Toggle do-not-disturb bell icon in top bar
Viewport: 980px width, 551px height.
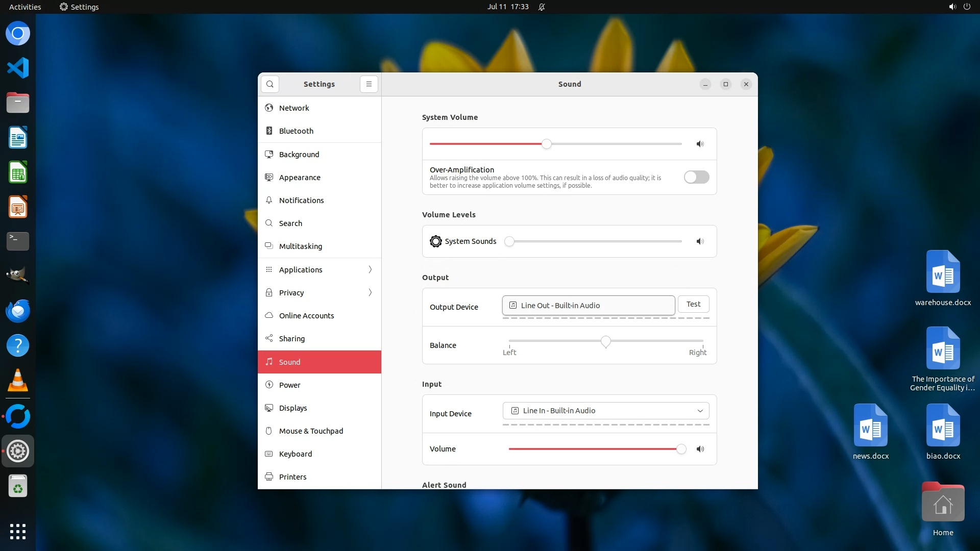click(x=542, y=7)
